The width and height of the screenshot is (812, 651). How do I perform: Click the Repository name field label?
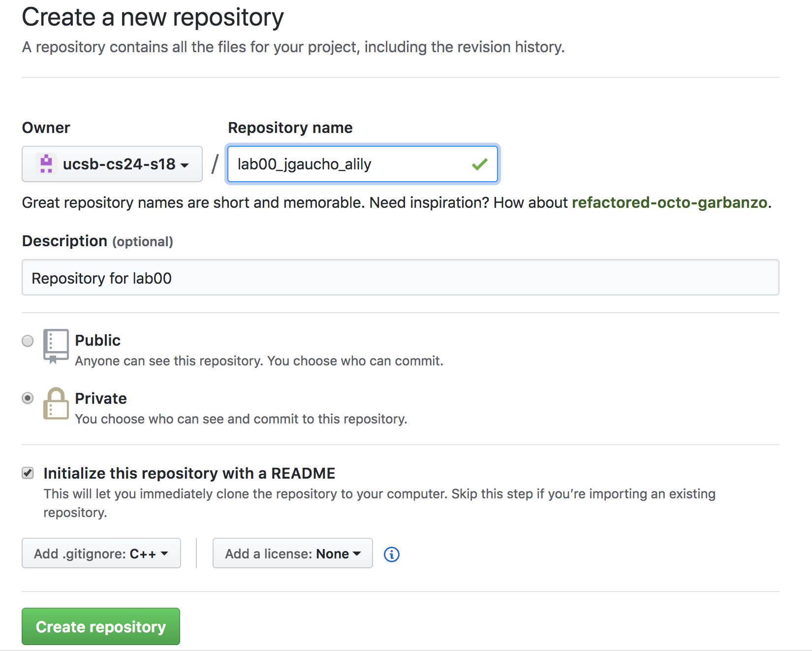290,127
